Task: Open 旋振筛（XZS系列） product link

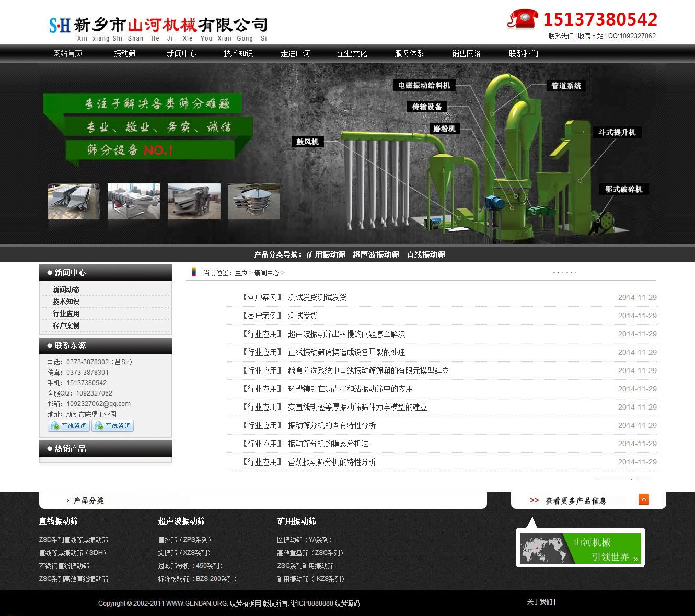Action: [x=186, y=553]
